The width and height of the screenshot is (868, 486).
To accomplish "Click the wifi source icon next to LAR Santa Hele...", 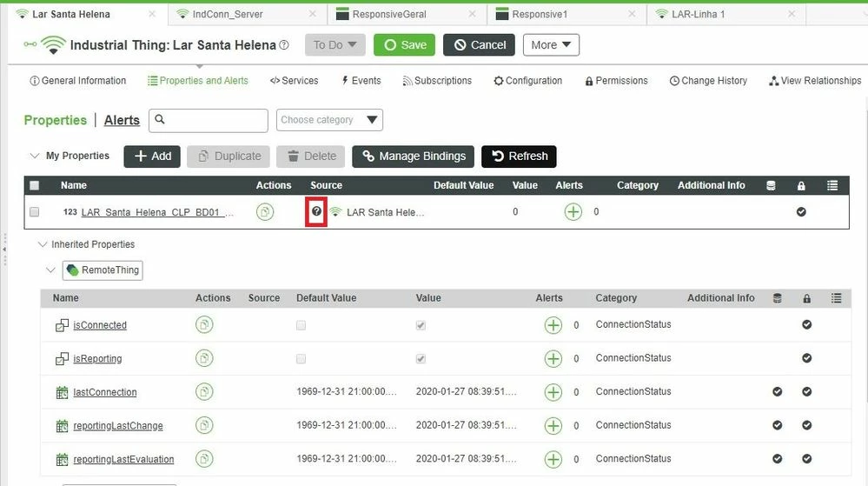I will pyautogui.click(x=335, y=211).
